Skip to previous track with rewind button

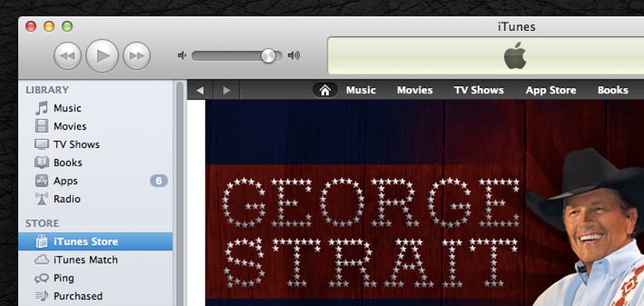click(68, 56)
